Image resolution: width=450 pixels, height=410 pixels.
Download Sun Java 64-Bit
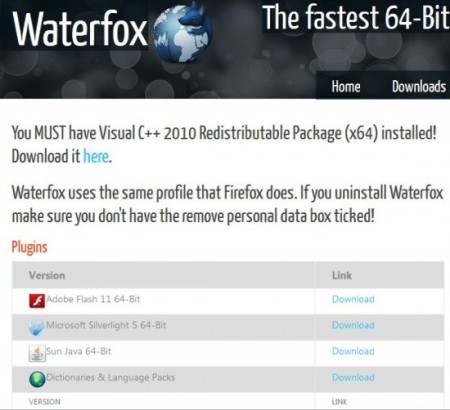click(x=353, y=351)
